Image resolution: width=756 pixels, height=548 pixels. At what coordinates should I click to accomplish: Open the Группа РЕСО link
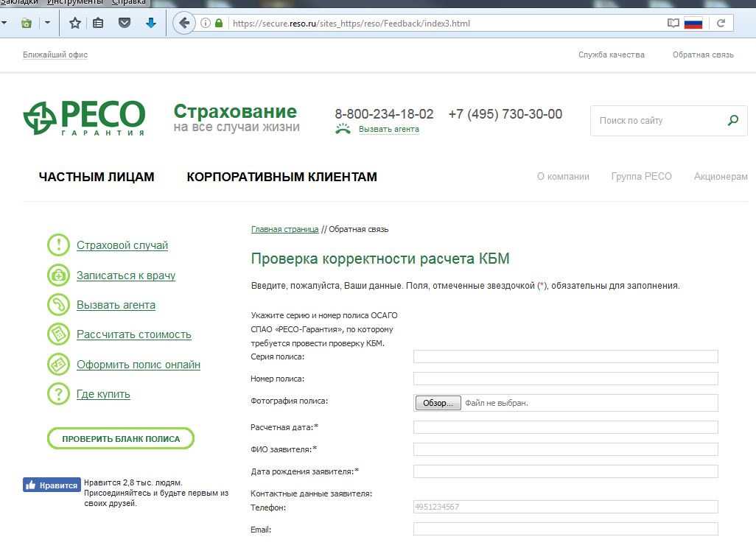point(641,176)
